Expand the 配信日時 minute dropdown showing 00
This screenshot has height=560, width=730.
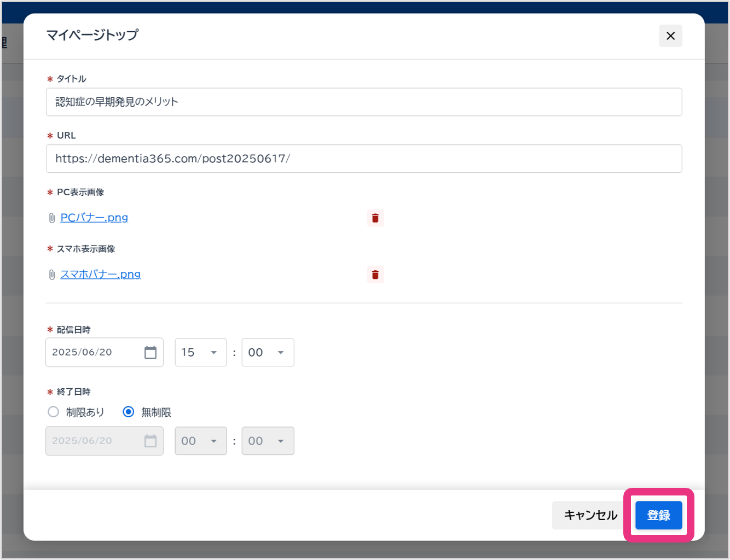click(x=268, y=352)
